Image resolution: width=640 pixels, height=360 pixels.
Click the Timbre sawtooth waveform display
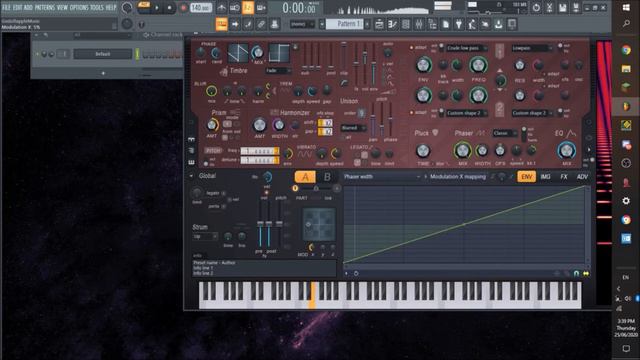pos(238,53)
